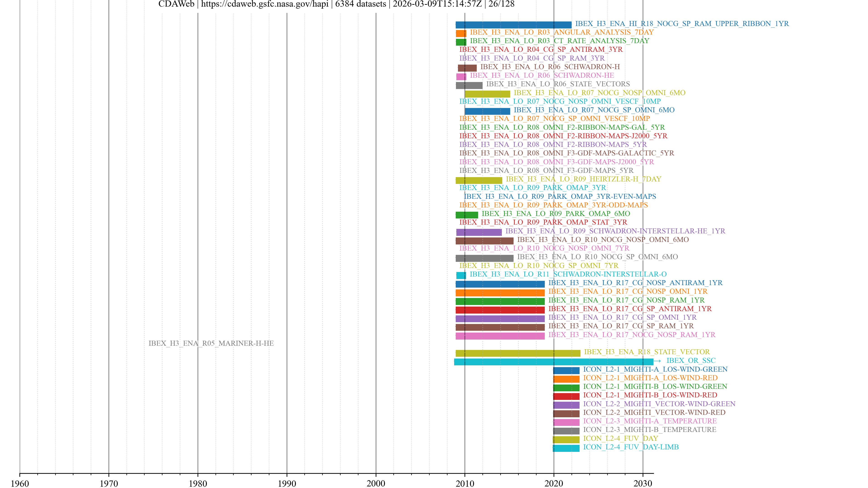
Task: Click the brown R10_NOCG_NOSP_OMNI_6MO bar
Action: (x=485, y=241)
